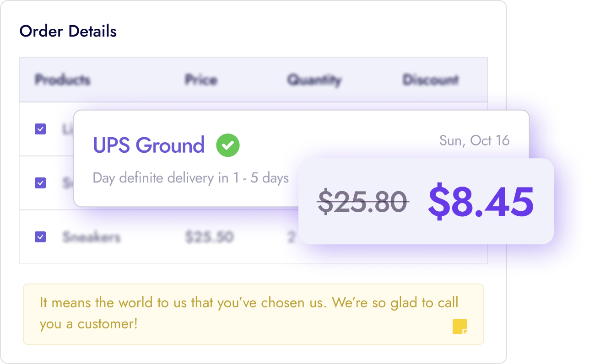Click the green verified checkmark beside UPS Ground
Viewport: 589px width, 364px height.
(x=227, y=145)
